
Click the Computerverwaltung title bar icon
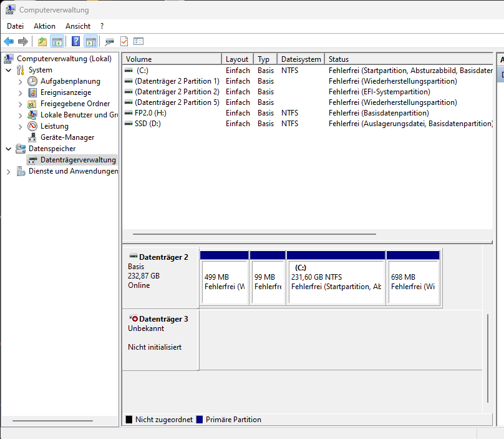click(x=10, y=9)
